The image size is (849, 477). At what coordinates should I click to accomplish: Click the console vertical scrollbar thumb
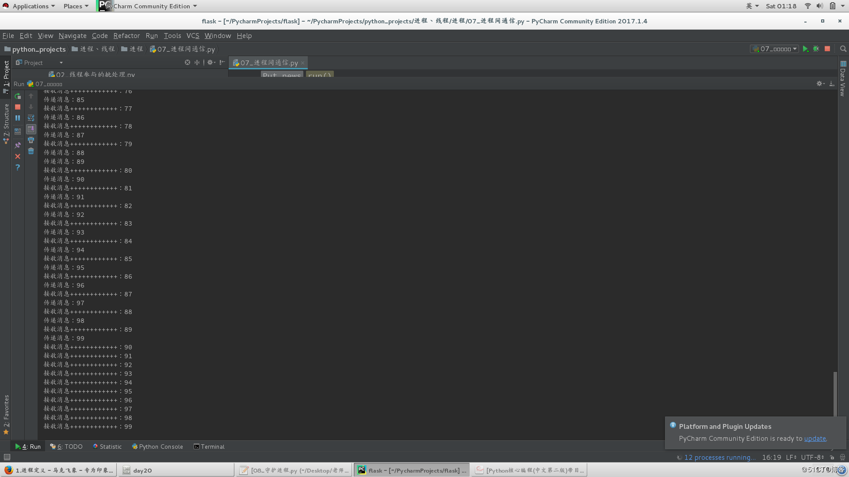click(x=835, y=393)
